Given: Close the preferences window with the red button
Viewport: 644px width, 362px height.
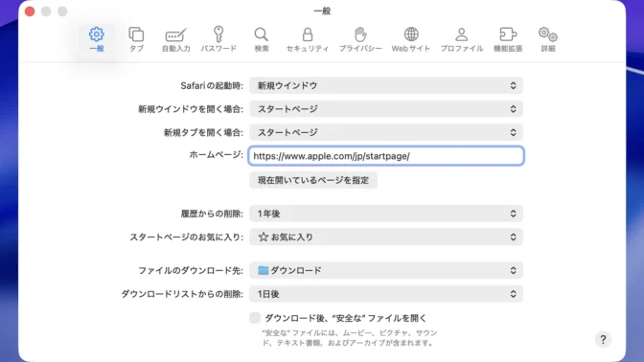Looking at the screenshot, I should [30, 11].
